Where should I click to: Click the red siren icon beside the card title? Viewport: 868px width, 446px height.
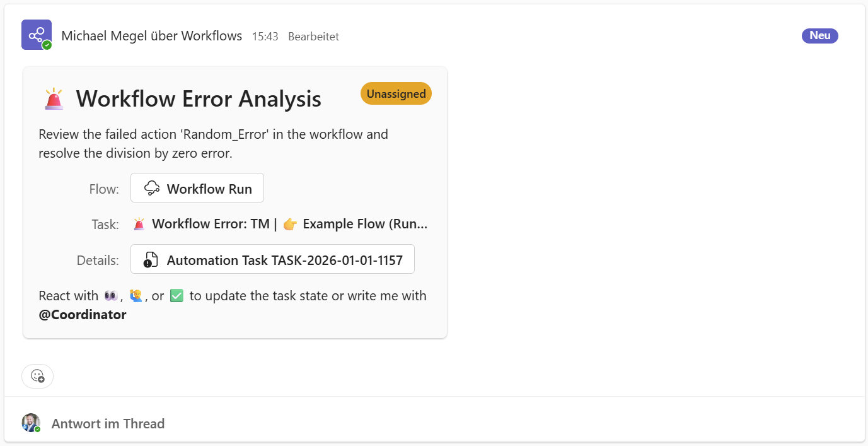point(54,99)
